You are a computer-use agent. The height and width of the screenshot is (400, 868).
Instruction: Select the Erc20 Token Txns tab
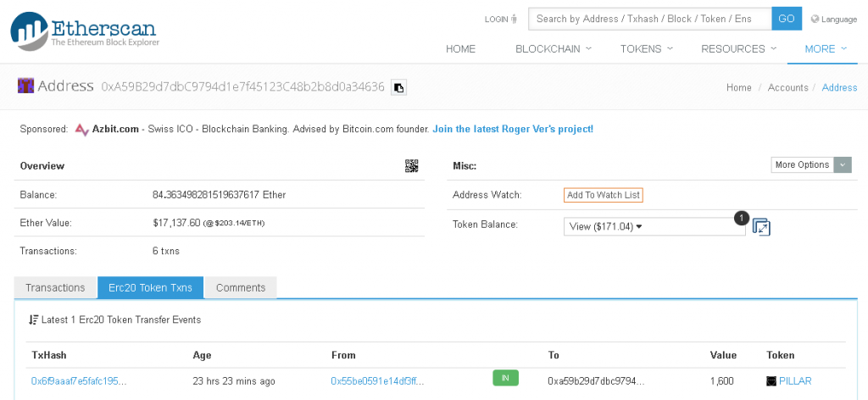[151, 287]
